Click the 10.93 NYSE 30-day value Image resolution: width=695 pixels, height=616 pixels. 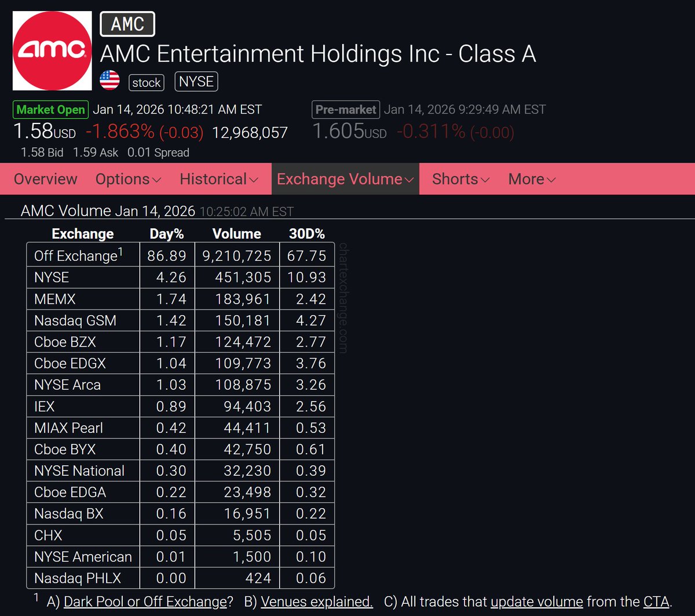[307, 277]
